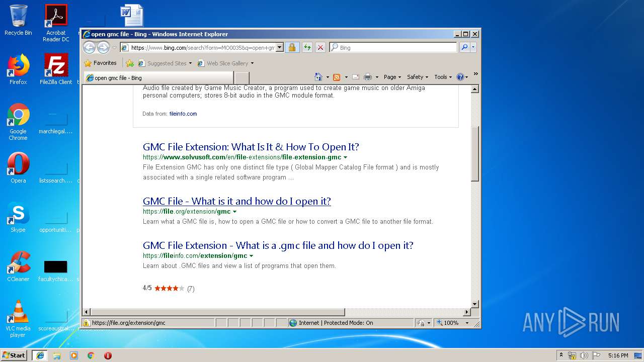The height and width of the screenshot is (362, 644).
Task: Open Windows Explorer folder taskbar icon
Action: tap(57, 355)
